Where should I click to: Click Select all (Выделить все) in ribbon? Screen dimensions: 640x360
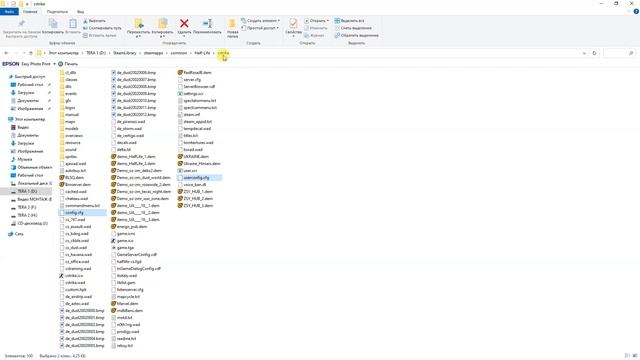pyautogui.click(x=349, y=21)
